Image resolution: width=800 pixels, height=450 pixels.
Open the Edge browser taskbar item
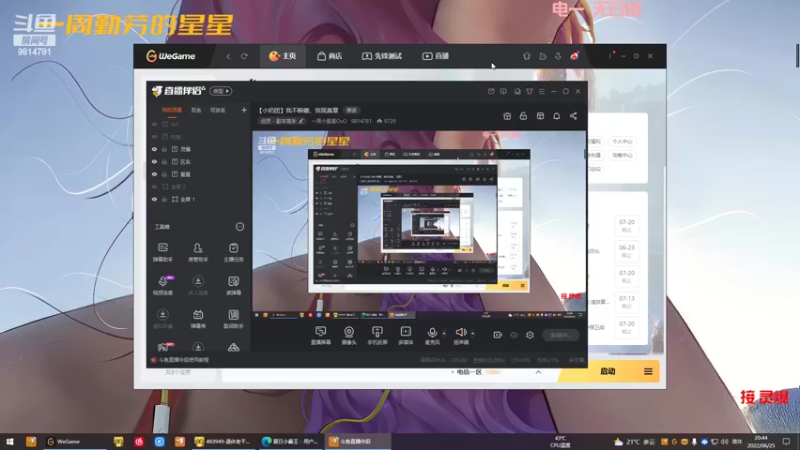[290, 442]
